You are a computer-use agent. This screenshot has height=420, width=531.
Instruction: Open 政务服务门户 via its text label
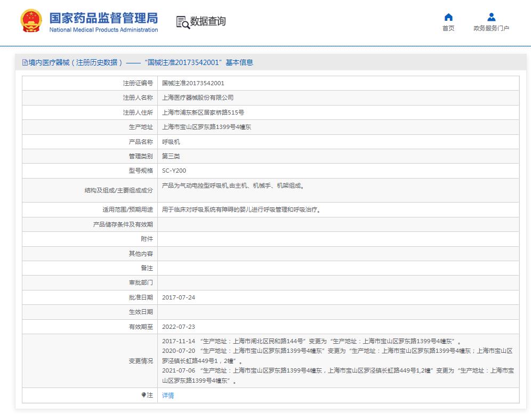(x=491, y=29)
